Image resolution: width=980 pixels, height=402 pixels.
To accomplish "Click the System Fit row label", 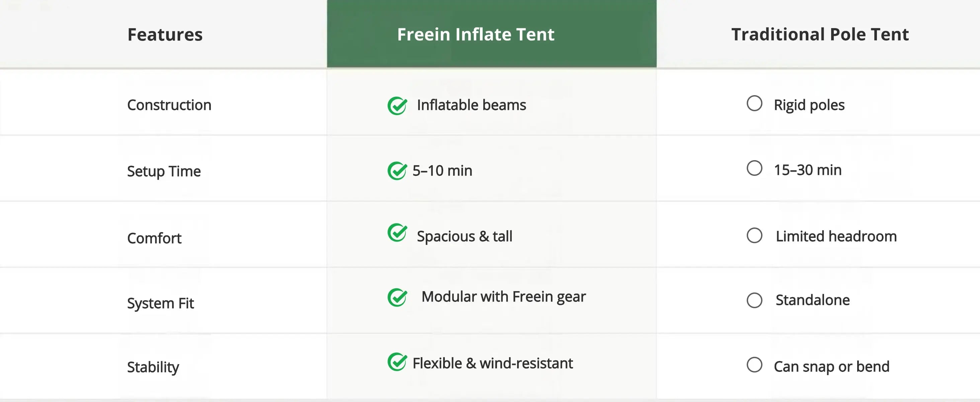I will (160, 304).
